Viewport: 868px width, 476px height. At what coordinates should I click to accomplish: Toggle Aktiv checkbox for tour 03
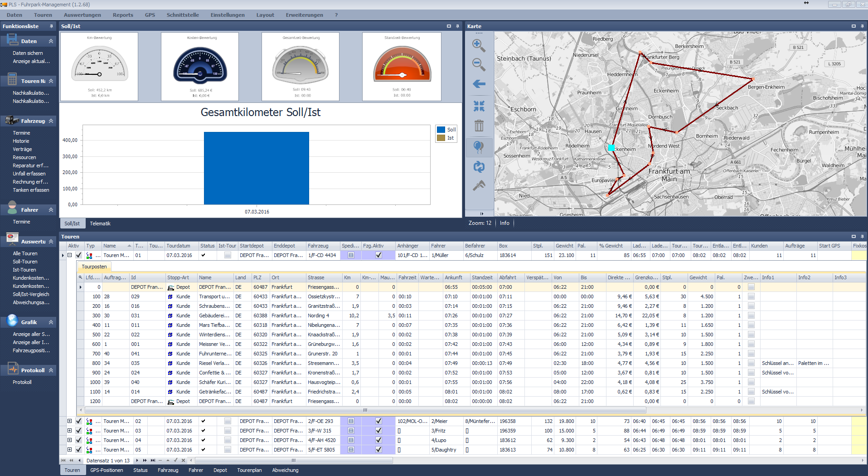pos(78,431)
